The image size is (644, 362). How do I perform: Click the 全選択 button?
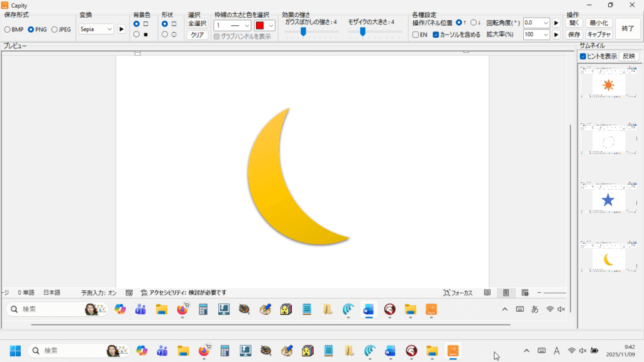[197, 23]
